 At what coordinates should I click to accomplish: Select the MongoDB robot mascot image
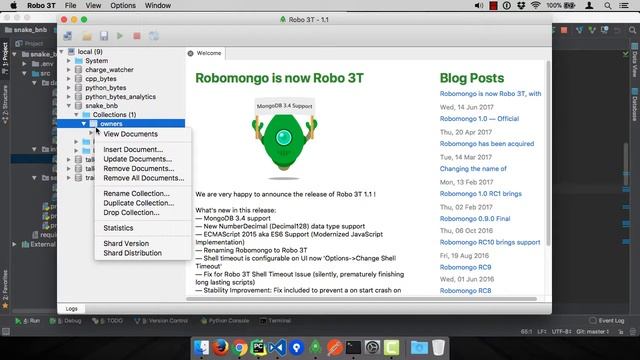point(284,139)
